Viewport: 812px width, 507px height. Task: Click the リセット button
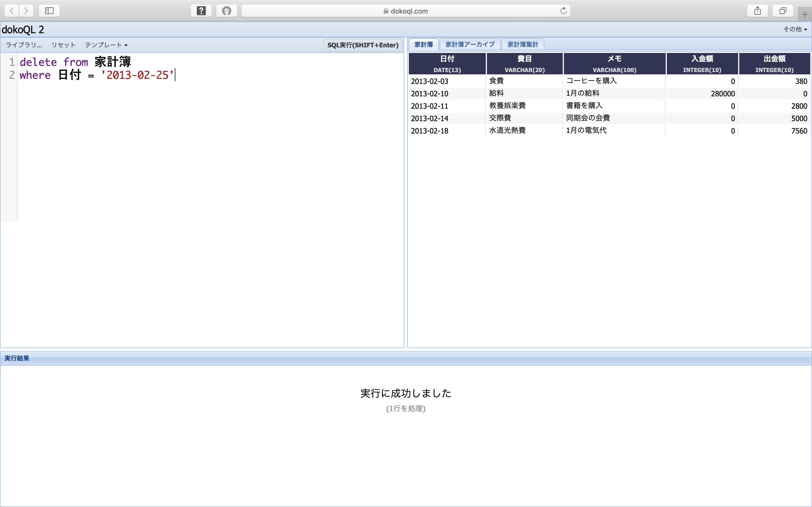coord(63,45)
